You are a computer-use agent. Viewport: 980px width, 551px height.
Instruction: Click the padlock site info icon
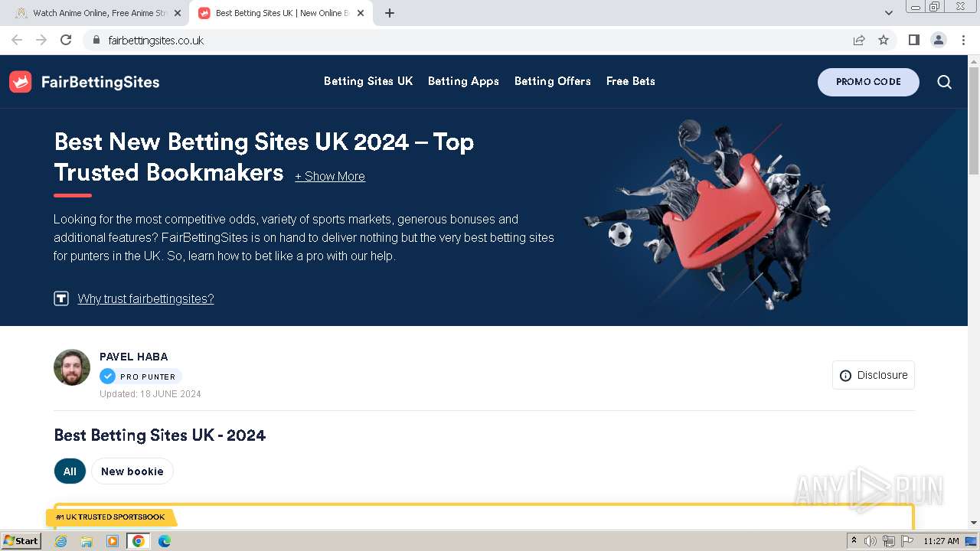coord(96,40)
